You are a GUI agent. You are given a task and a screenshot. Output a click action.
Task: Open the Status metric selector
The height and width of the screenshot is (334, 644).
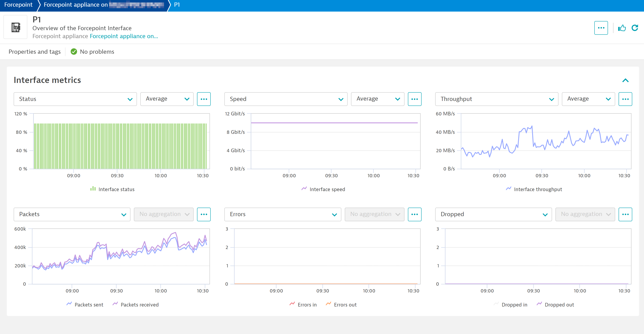(x=75, y=99)
